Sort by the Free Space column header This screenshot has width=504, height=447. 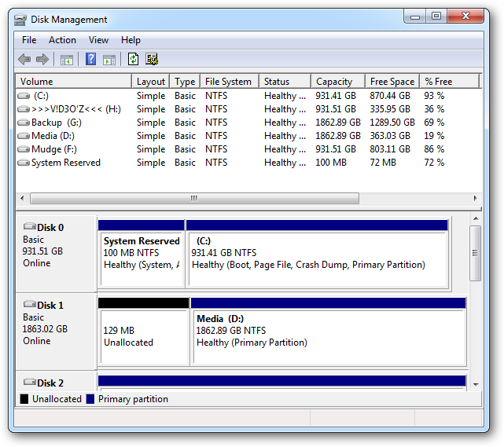392,81
